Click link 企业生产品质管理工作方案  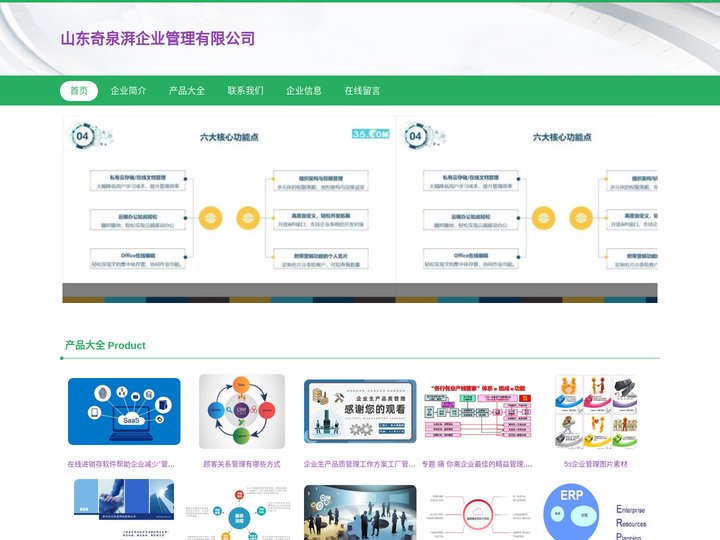click(x=360, y=464)
